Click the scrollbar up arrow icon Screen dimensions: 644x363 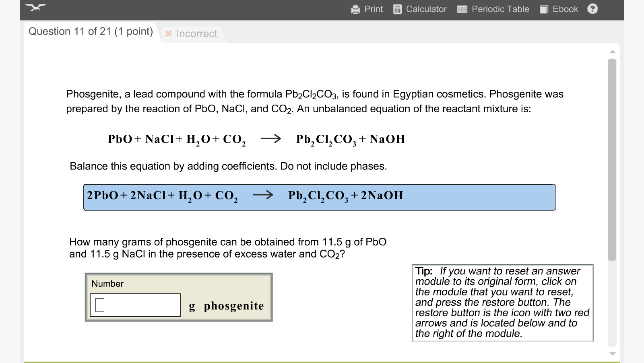pos(612,52)
